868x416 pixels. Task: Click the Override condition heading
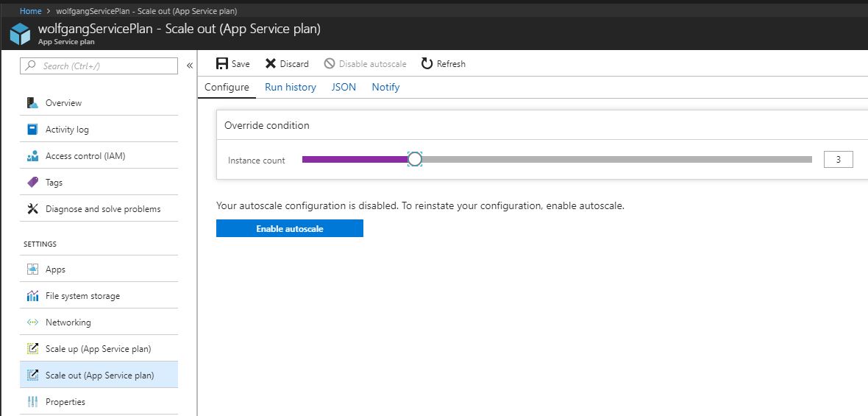(267, 125)
